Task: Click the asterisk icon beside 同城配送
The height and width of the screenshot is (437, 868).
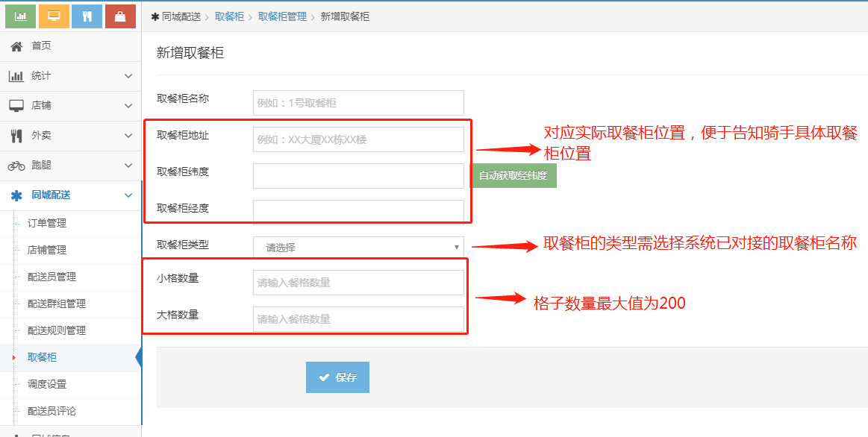Action: coord(16,195)
